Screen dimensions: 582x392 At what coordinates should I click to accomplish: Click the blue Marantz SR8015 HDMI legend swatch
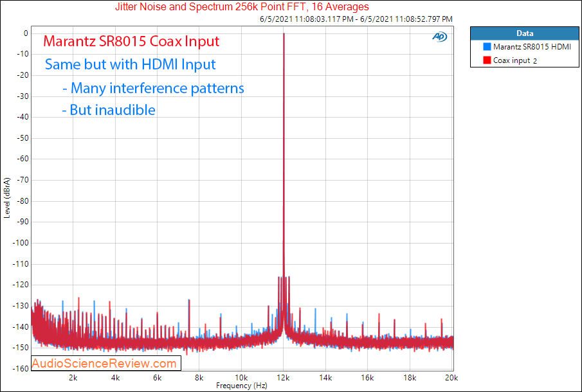487,47
